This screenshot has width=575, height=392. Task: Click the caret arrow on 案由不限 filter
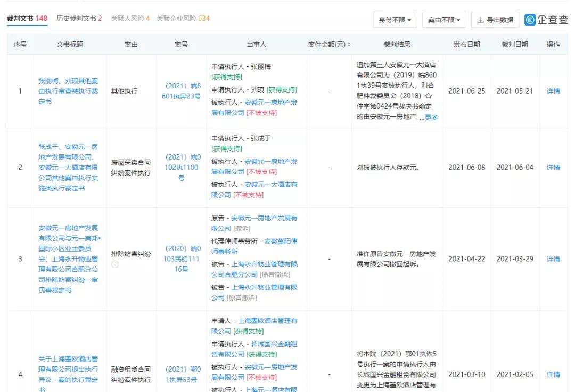(x=458, y=20)
